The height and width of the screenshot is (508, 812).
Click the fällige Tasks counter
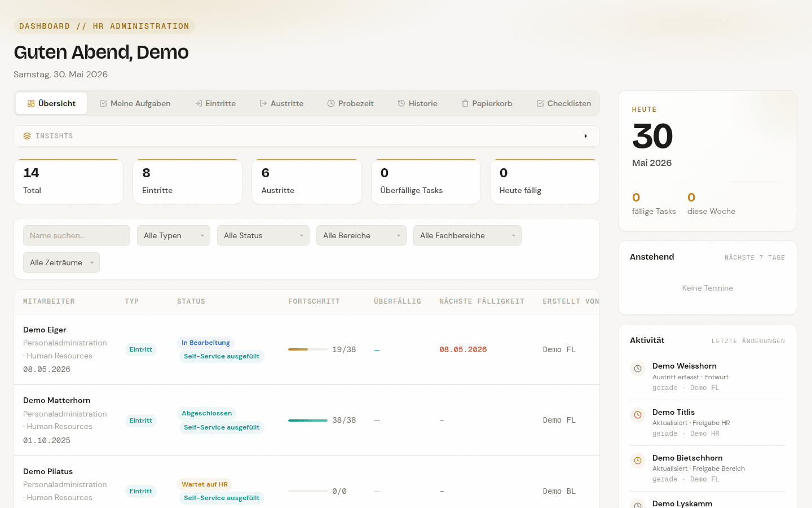point(654,204)
